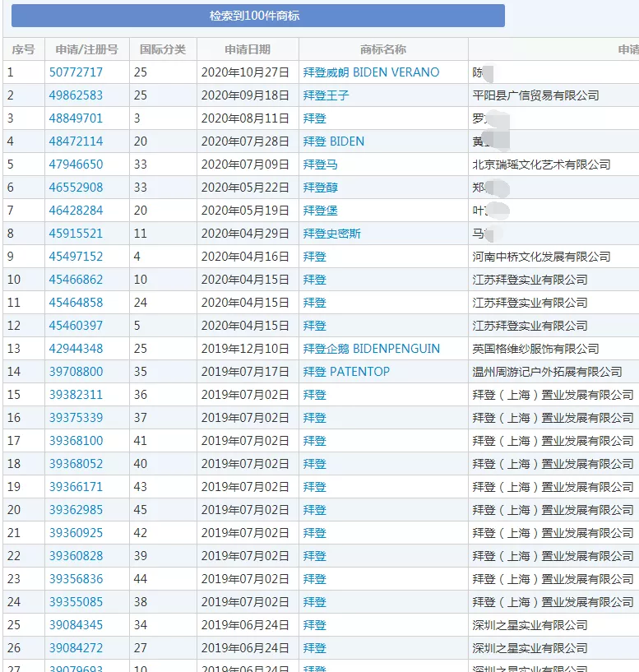Open registration number 46552908

76,188
